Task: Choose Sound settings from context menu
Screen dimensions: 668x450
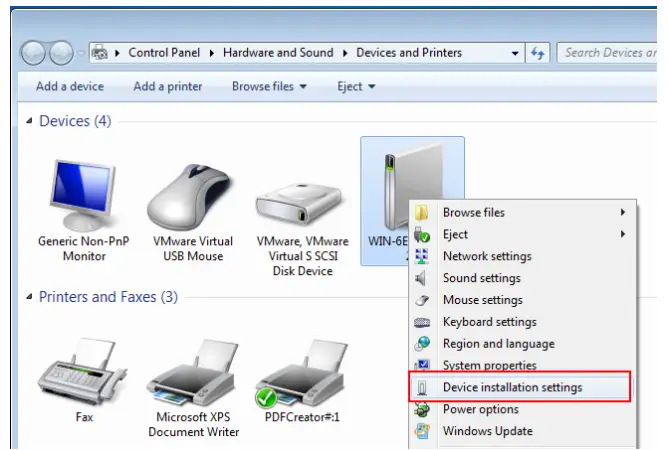Action: [522, 278]
